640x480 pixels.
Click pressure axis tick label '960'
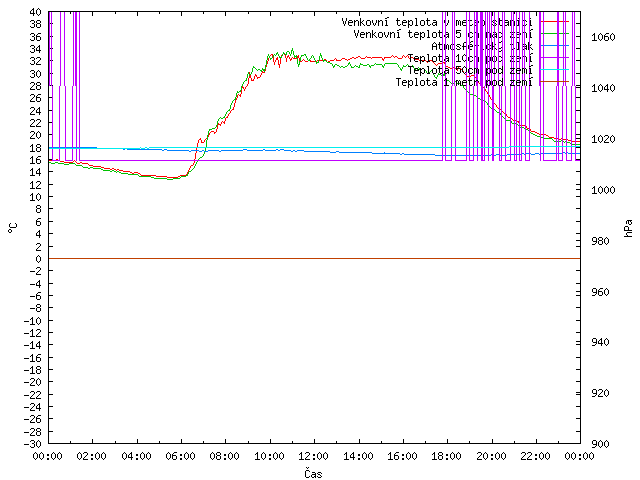click(600, 292)
